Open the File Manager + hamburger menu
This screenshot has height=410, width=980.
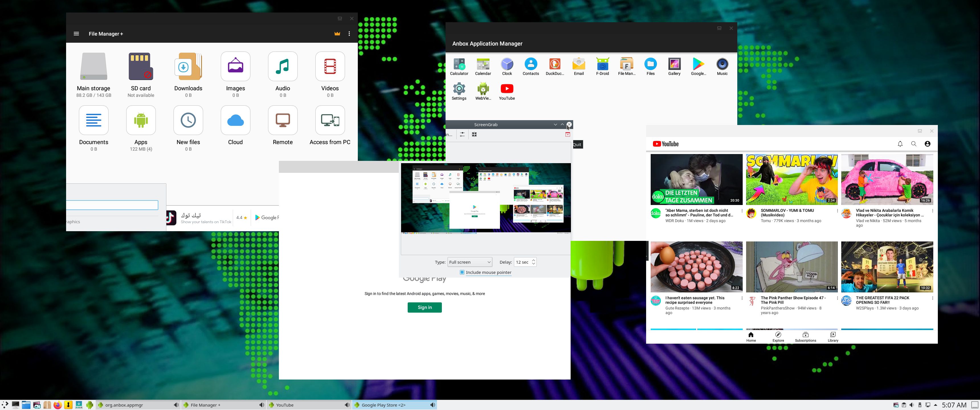coord(76,34)
